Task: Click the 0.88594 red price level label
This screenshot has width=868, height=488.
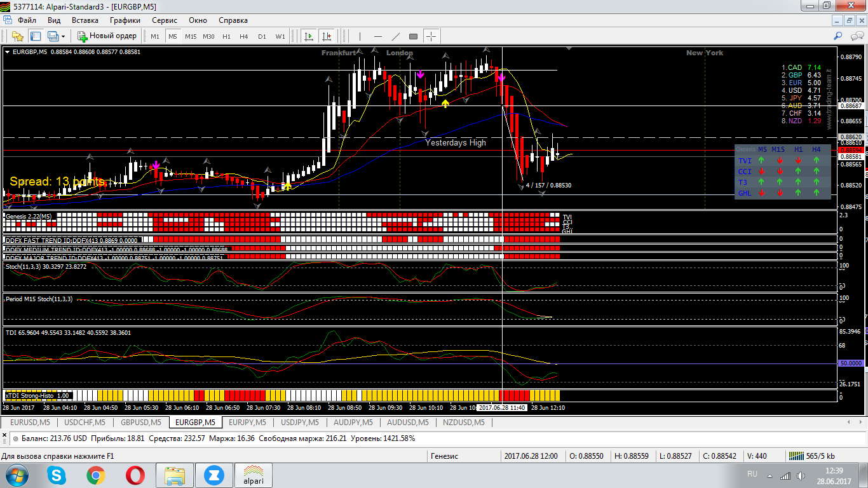Action: [x=851, y=151]
